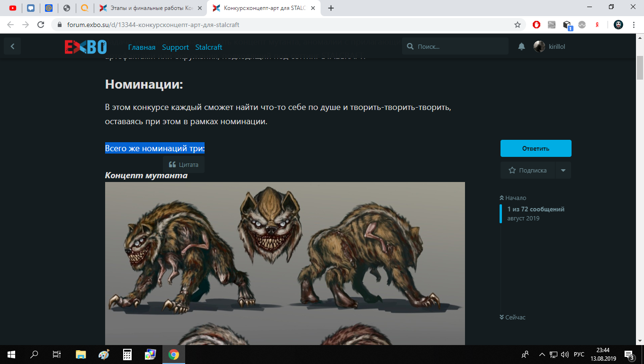This screenshot has height=364, width=644.
Task: Open the Windows Action Center notifications
Action: click(630, 355)
